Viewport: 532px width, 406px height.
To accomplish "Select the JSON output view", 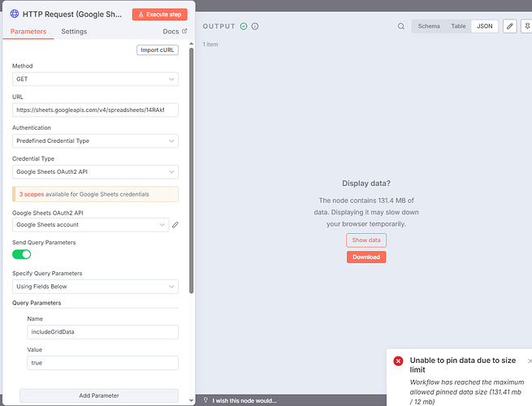I will click(485, 26).
